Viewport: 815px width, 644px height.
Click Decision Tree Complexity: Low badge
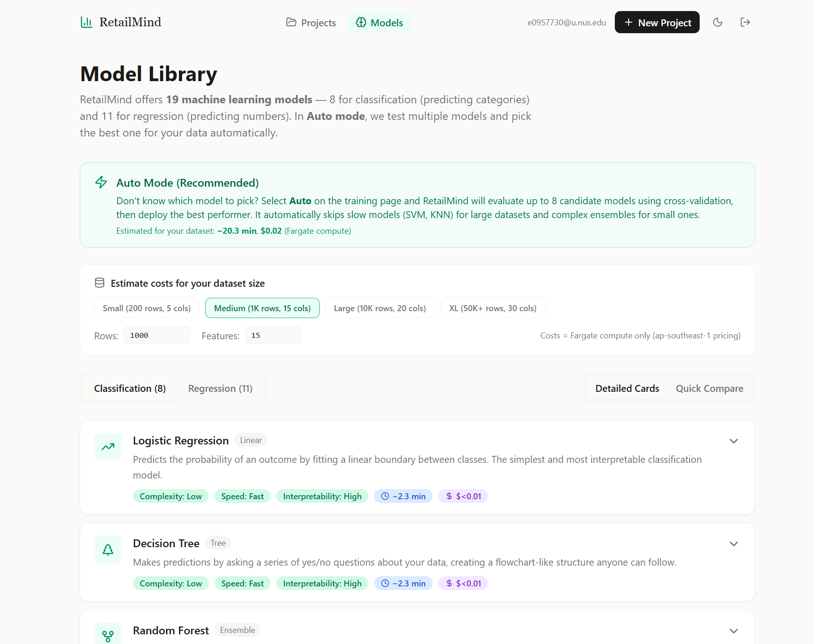click(x=171, y=583)
